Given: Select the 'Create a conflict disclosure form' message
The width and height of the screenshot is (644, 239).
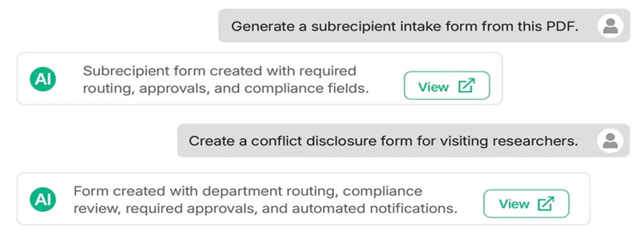Looking at the screenshot, I should coord(403,140).
